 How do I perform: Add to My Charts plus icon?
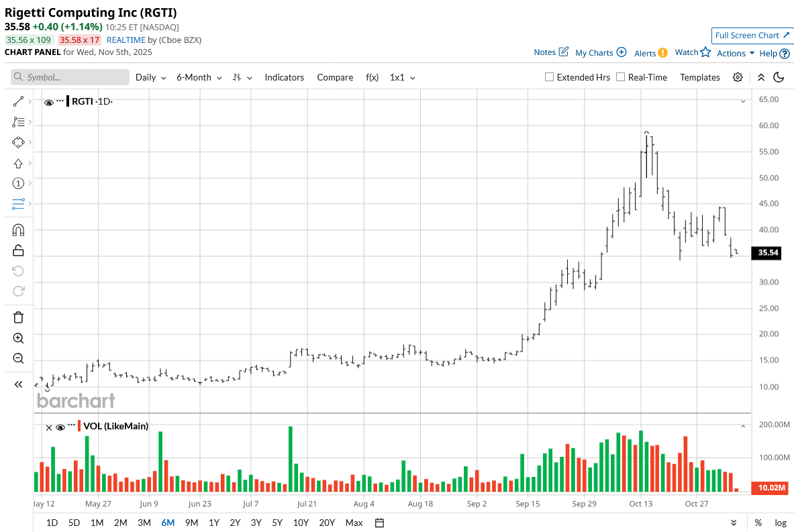tap(622, 52)
